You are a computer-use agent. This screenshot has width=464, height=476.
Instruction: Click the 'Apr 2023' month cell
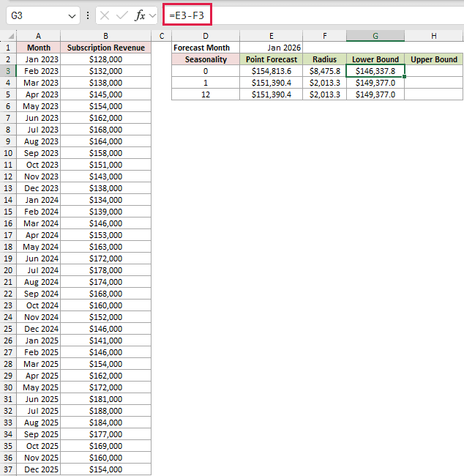click(x=39, y=94)
